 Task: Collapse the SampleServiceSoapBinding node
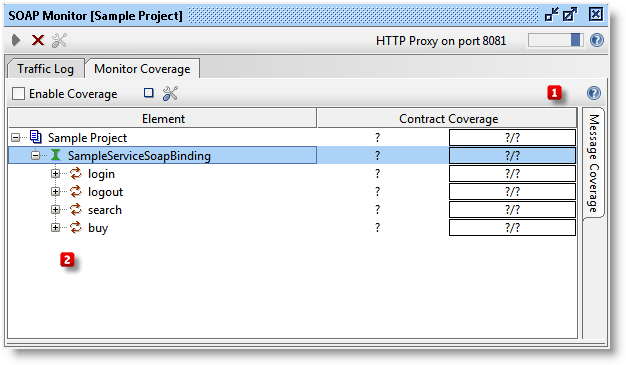tap(36, 155)
